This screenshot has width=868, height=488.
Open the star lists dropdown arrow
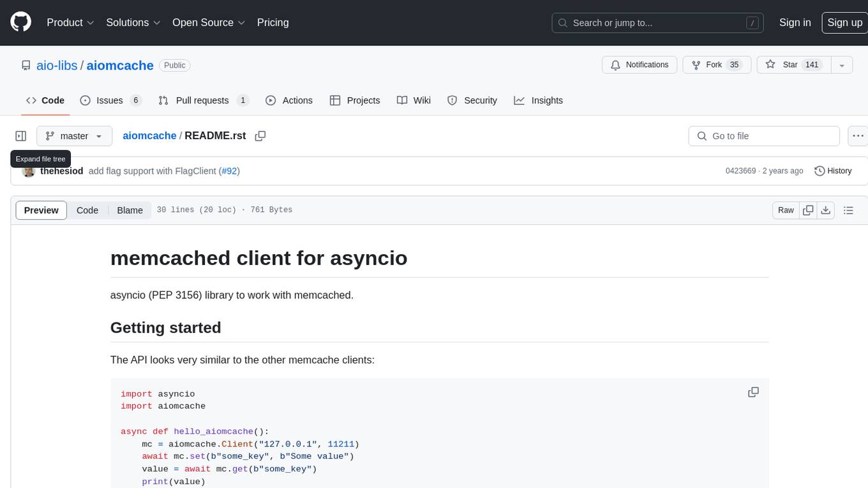[x=842, y=65]
